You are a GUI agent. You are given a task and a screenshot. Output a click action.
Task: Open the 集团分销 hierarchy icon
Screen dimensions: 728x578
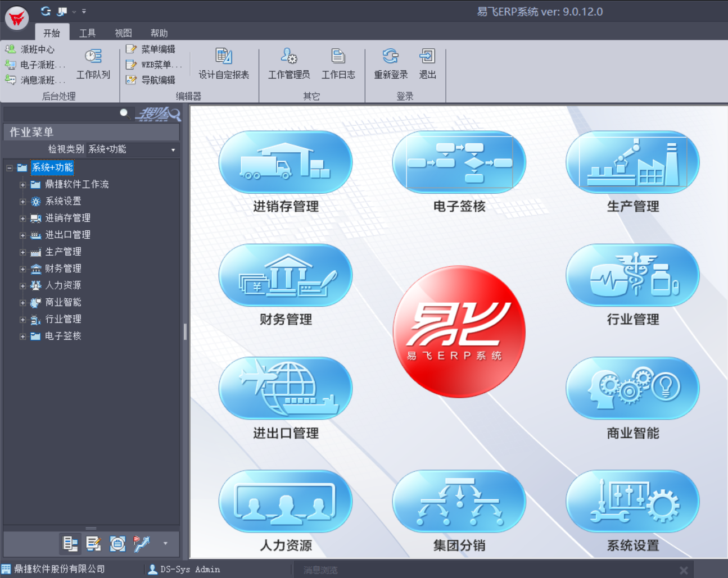click(459, 502)
